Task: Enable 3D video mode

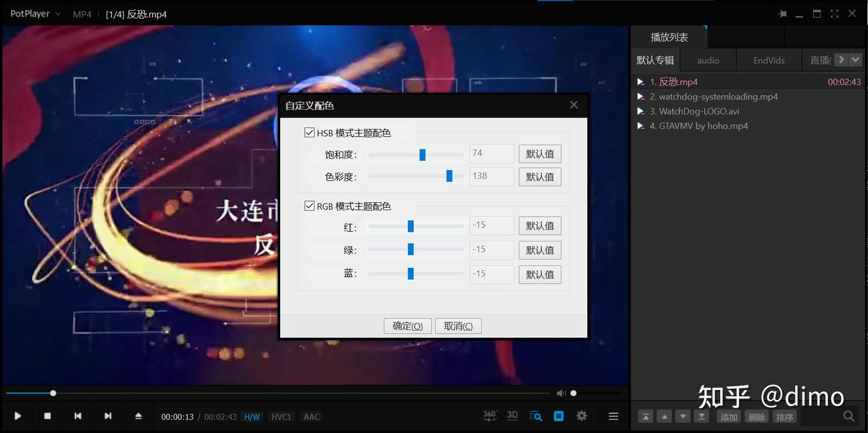Action: click(512, 416)
